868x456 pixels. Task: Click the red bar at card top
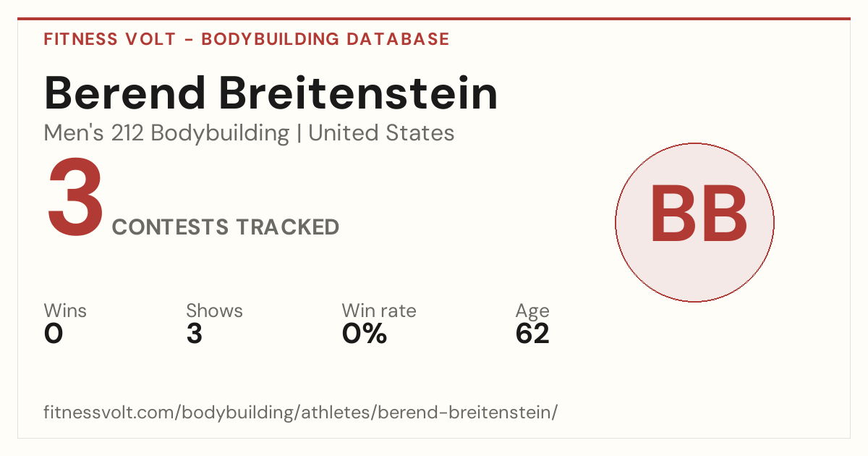(434, 19)
